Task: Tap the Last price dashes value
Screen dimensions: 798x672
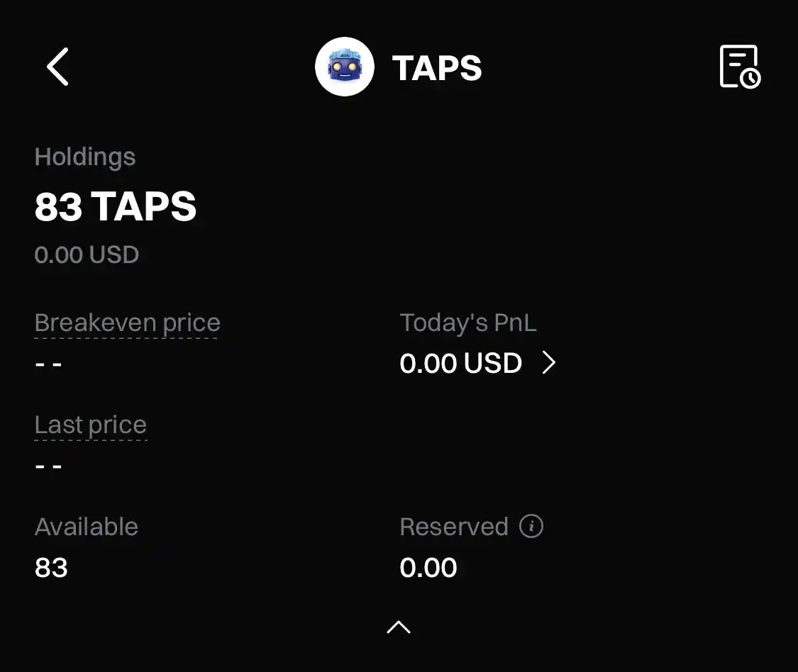Action: (x=48, y=466)
